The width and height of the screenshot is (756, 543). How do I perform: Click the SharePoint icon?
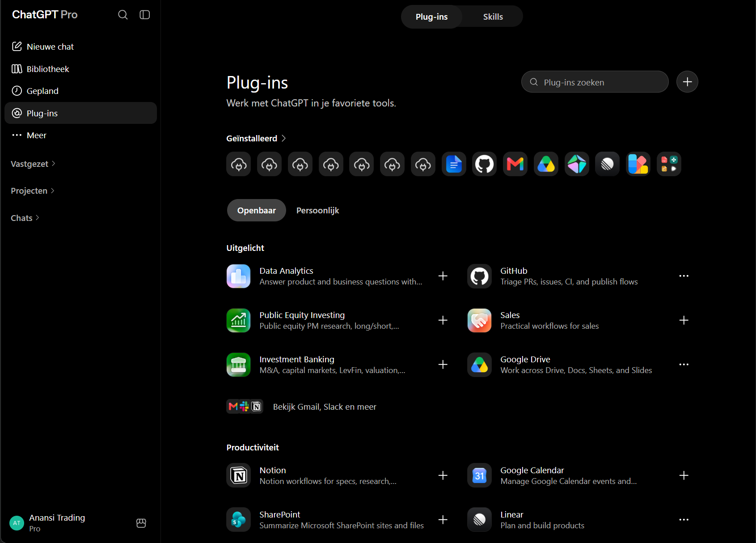click(x=239, y=520)
